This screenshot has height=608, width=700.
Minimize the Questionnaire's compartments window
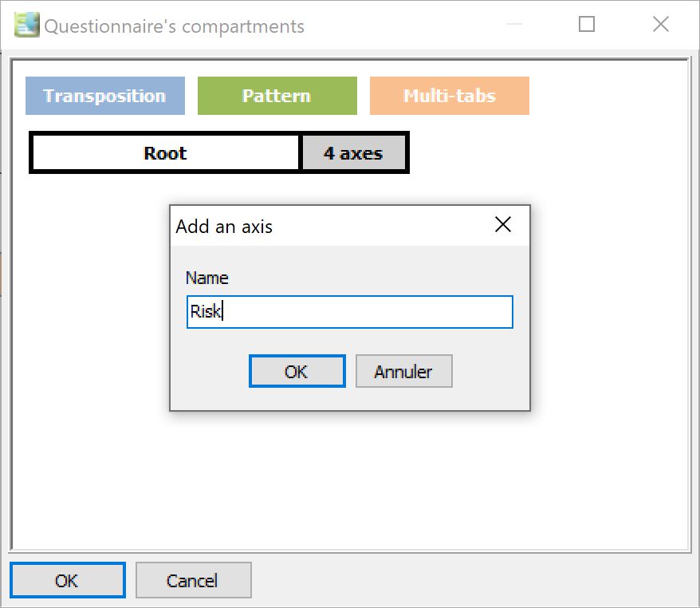[514, 24]
